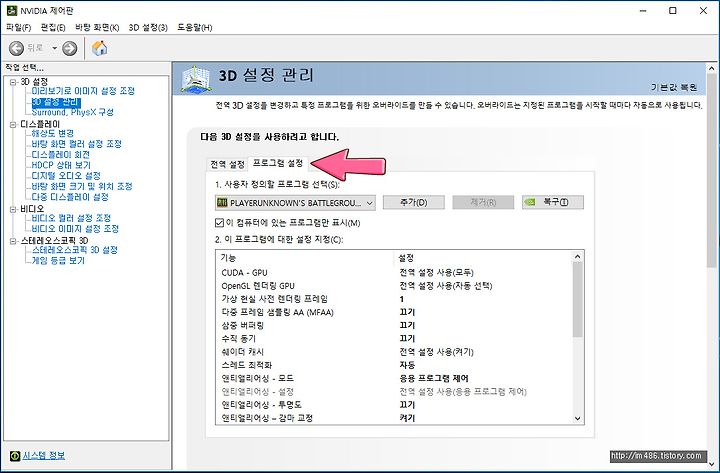Select the 앤티앨리어싱 - 모드 row

pyautogui.click(x=394, y=378)
